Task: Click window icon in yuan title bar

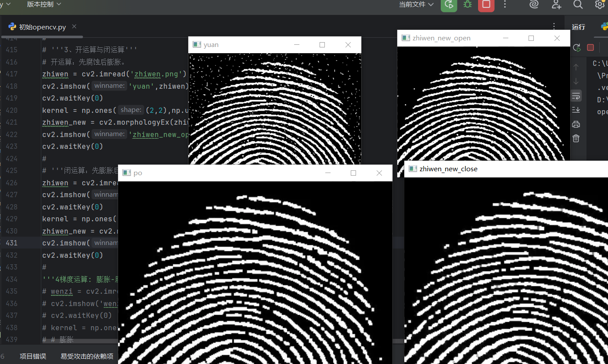Action: pyautogui.click(x=197, y=45)
